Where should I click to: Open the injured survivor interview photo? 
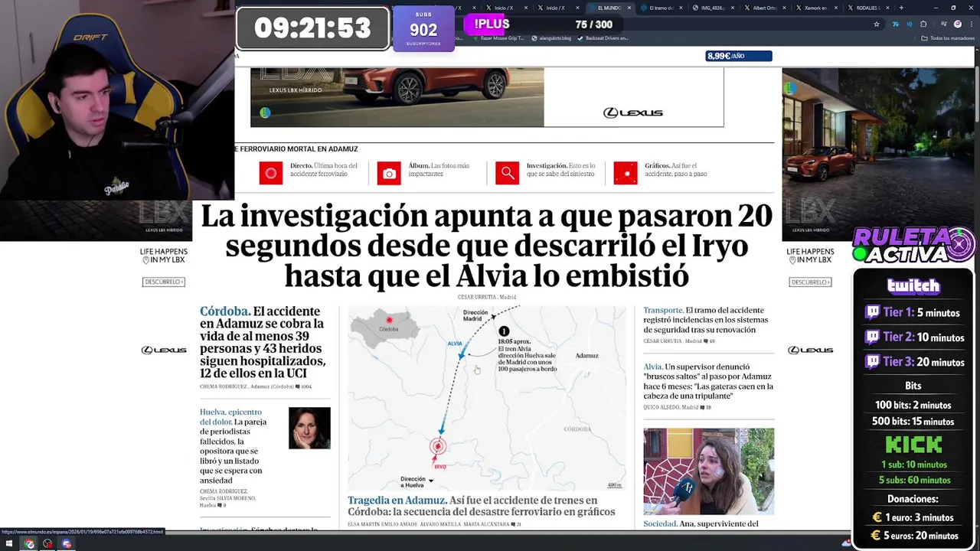(x=708, y=471)
